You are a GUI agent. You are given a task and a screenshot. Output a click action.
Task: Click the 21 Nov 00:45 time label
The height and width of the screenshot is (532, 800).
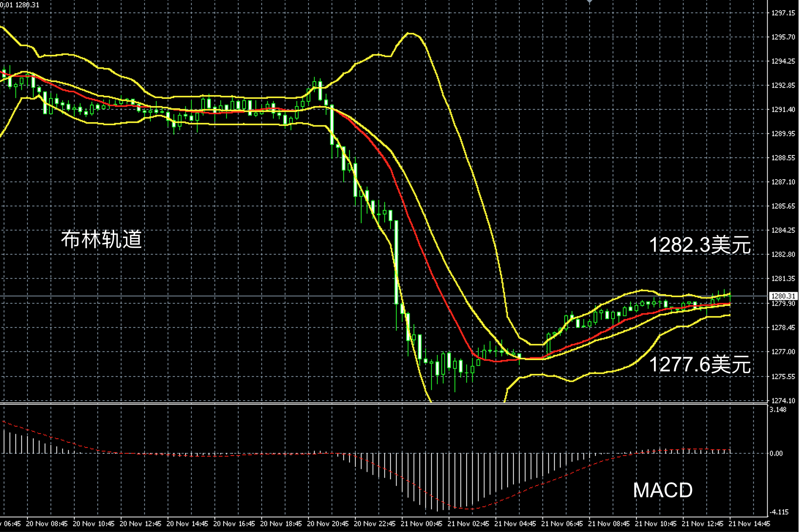(x=422, y=524)
